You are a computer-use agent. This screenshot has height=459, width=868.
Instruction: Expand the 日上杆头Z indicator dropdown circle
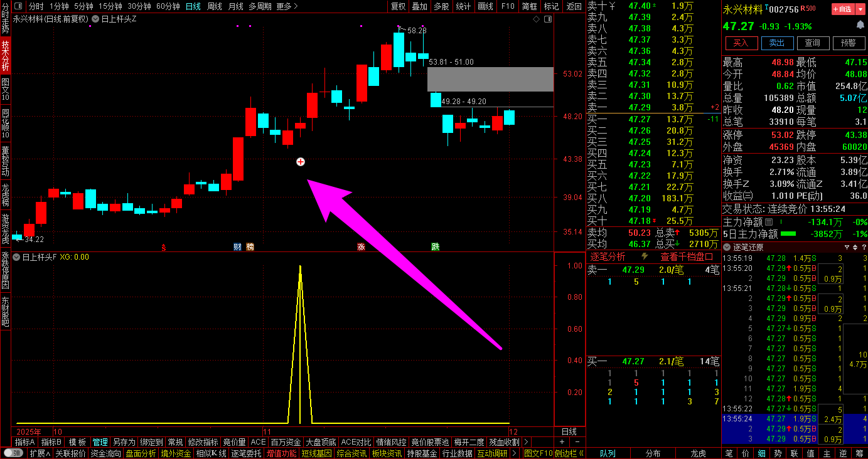pos(95,19)
